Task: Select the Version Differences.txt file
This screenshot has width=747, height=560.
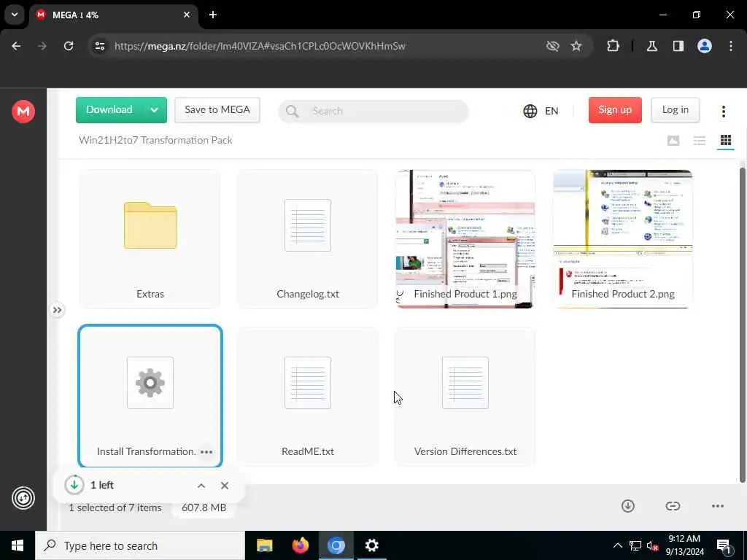Action: tap(465, 396)
